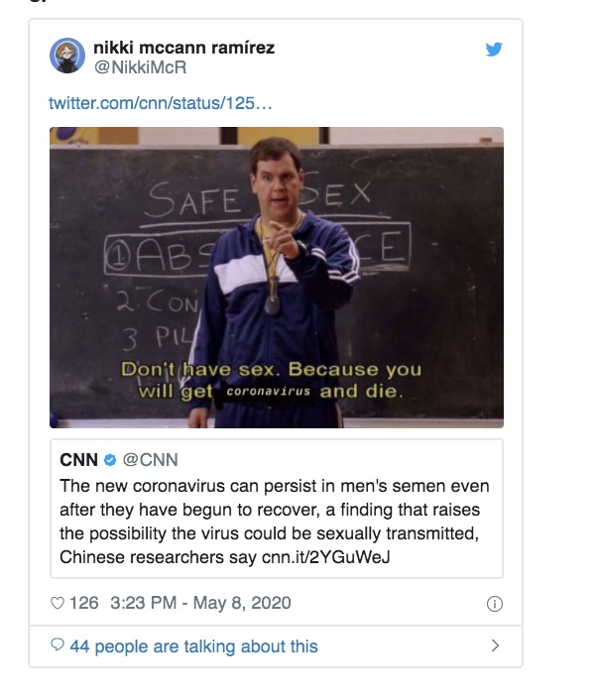The height and width of the screenshot is (700, 599).
Task: Open "44 people are talking about this"
Action: (x=193, y=646)
